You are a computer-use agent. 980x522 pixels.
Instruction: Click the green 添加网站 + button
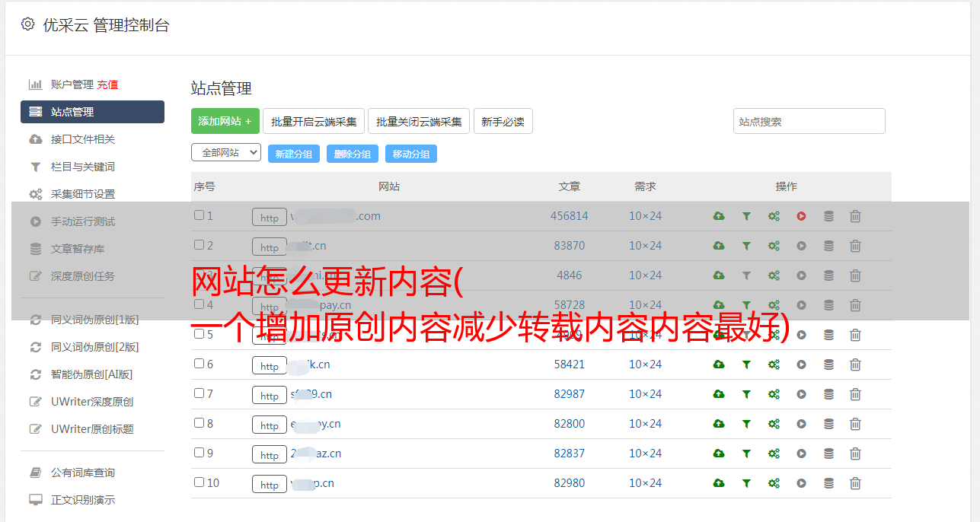[x=225, y=121]
